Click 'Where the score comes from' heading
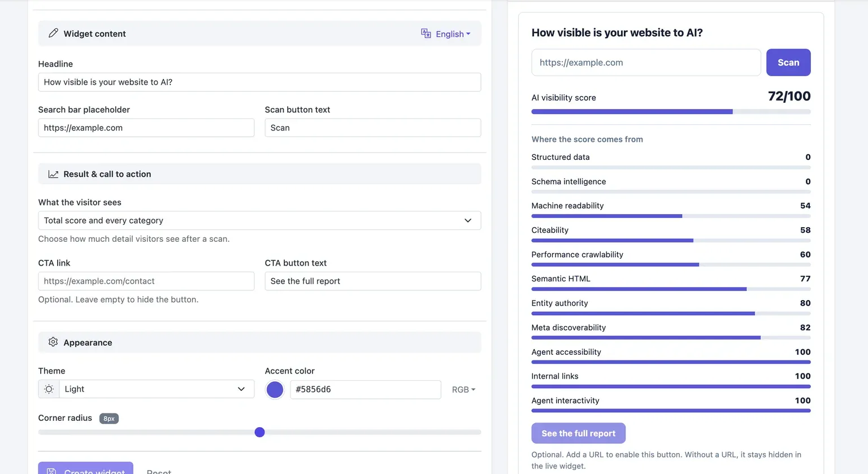Screen dimensions: 868x474 pos(587,139)
